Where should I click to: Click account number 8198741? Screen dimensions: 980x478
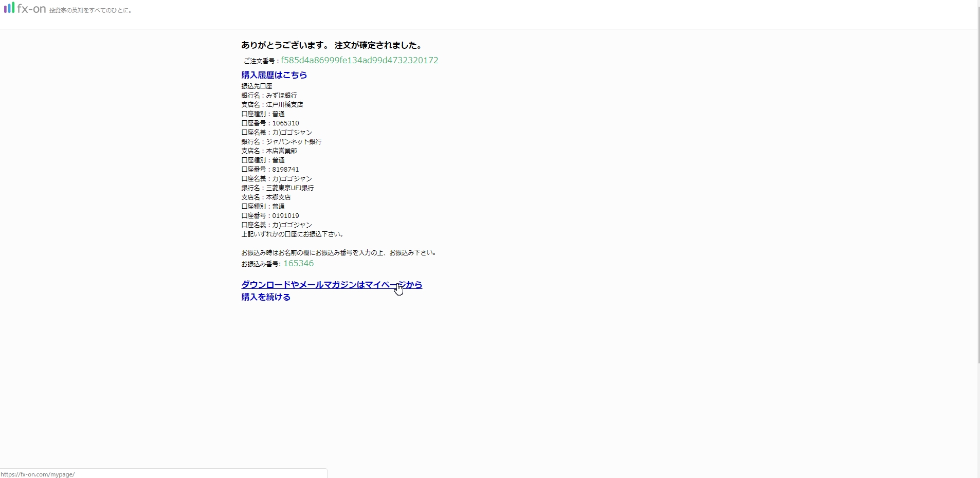coord(285,170)
